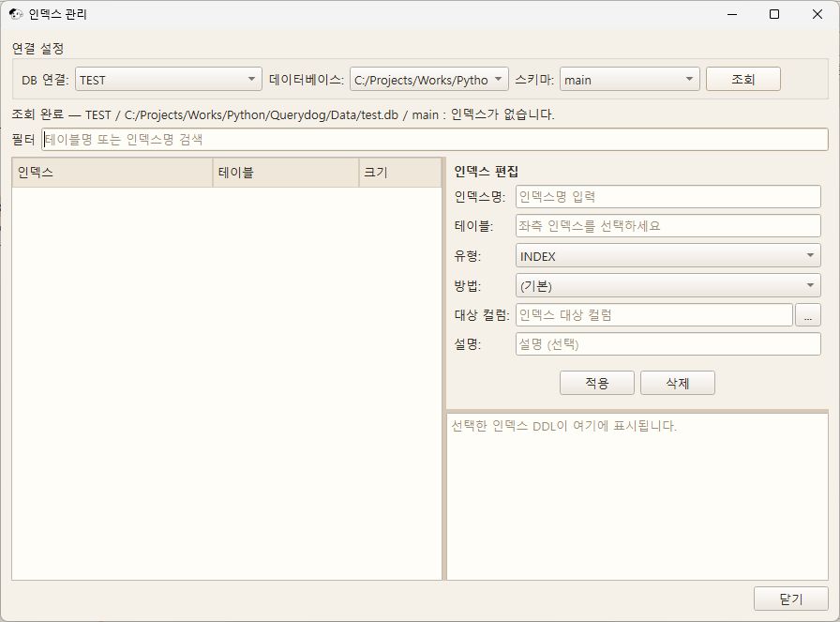The image size is (840, 622).
Task: Click the 대상 컬럼 input field
Action: (x=654, y=315)
